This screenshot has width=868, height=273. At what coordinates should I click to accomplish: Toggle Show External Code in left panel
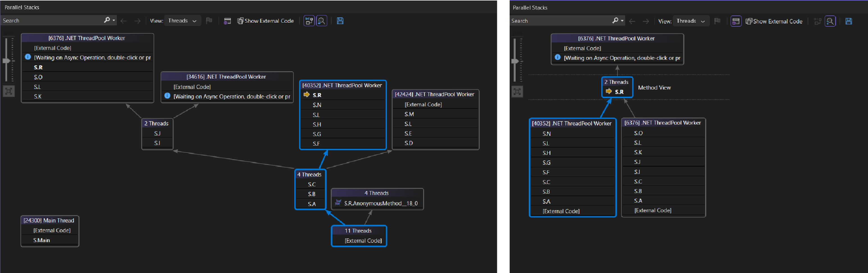pos(266,20)
